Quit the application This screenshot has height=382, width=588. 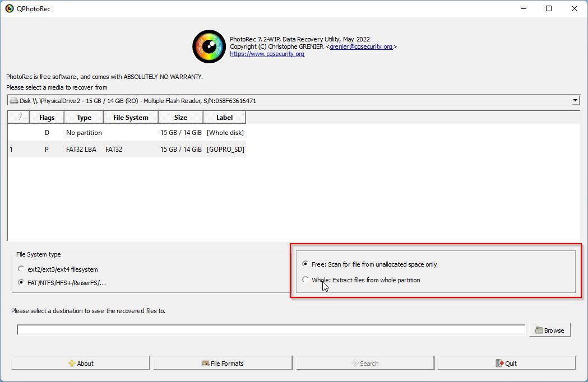coord(507,364)
